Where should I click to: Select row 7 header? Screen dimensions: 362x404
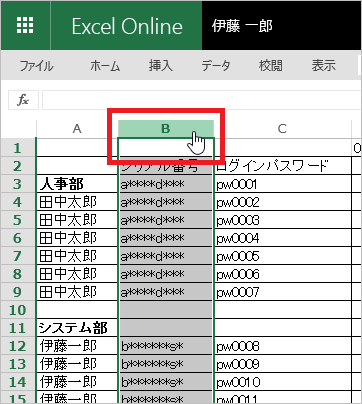click(x=18, y=256)
